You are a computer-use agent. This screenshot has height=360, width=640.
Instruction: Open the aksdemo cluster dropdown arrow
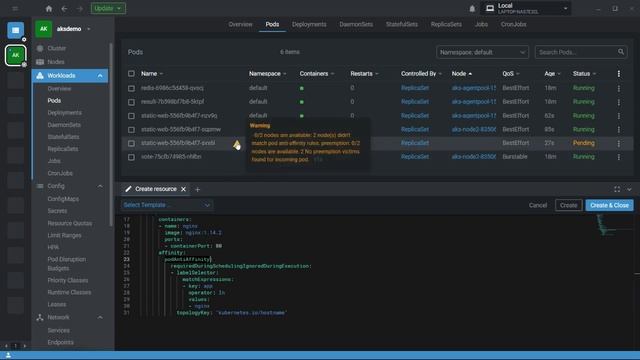click(x=89, y=29)
